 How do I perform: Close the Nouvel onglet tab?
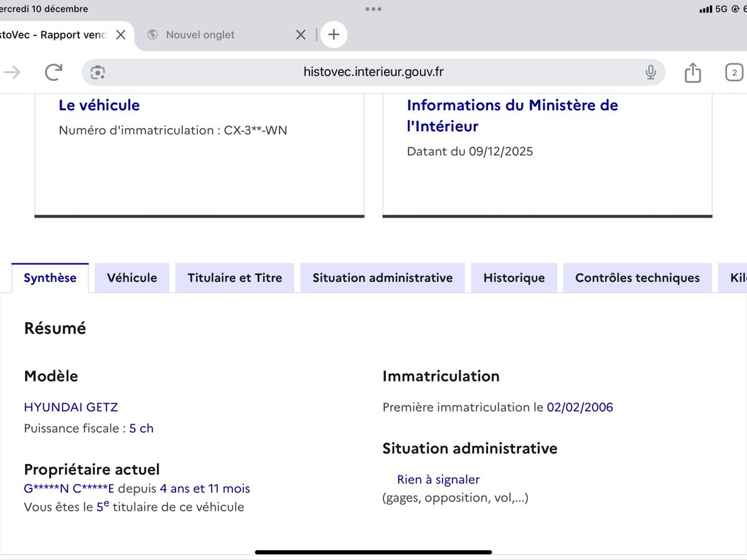pyautogui.click(x=301, y=35)
